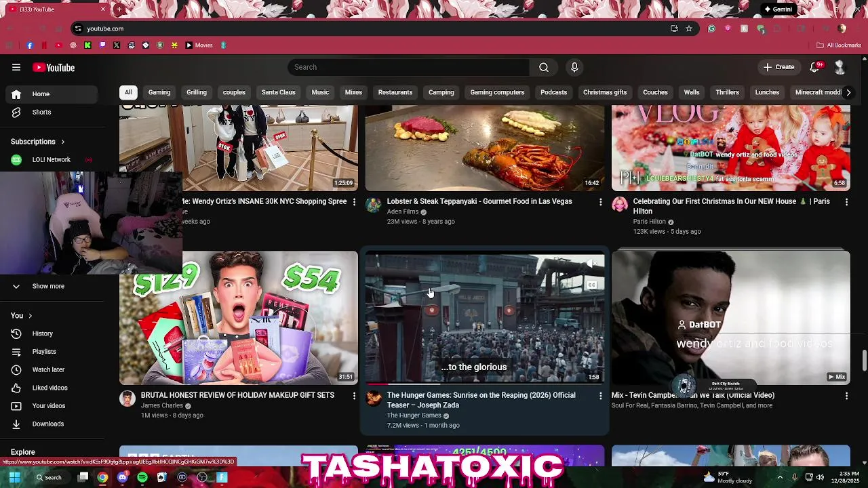Click the Hunger Games channel avatar
This screenshot has width=868, height=488.
tap(374, 399)
